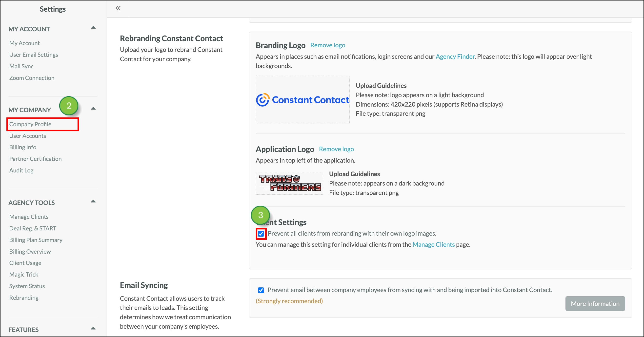Screen dimensions: 644x337
Task: Go to Mail Sync
Action: [x=21, y=66]
